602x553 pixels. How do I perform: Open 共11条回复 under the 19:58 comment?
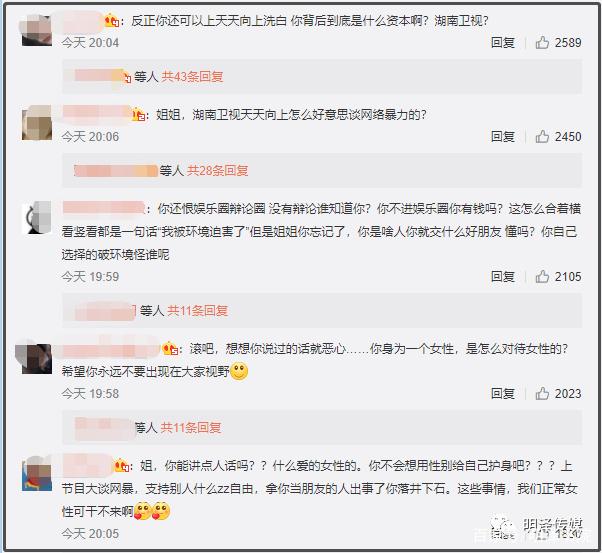191,427
